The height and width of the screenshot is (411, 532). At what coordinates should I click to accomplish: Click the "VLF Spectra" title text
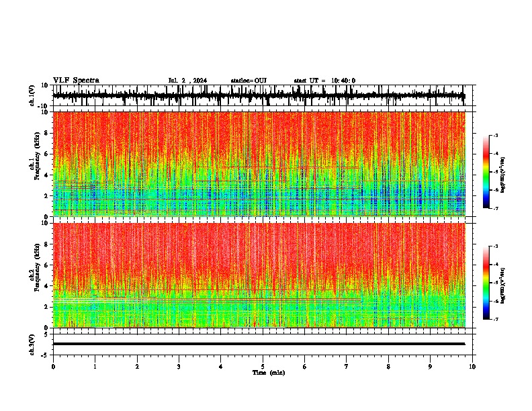(76, 81)
